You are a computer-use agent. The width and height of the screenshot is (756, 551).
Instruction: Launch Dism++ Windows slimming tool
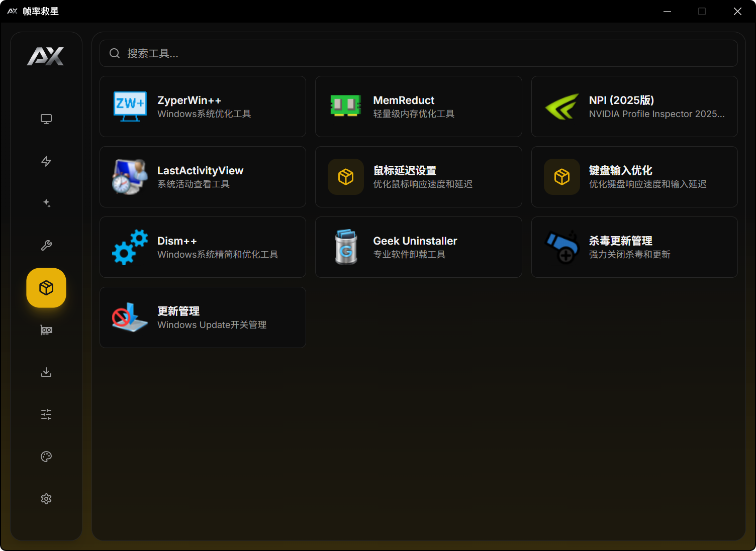(203, 247)
